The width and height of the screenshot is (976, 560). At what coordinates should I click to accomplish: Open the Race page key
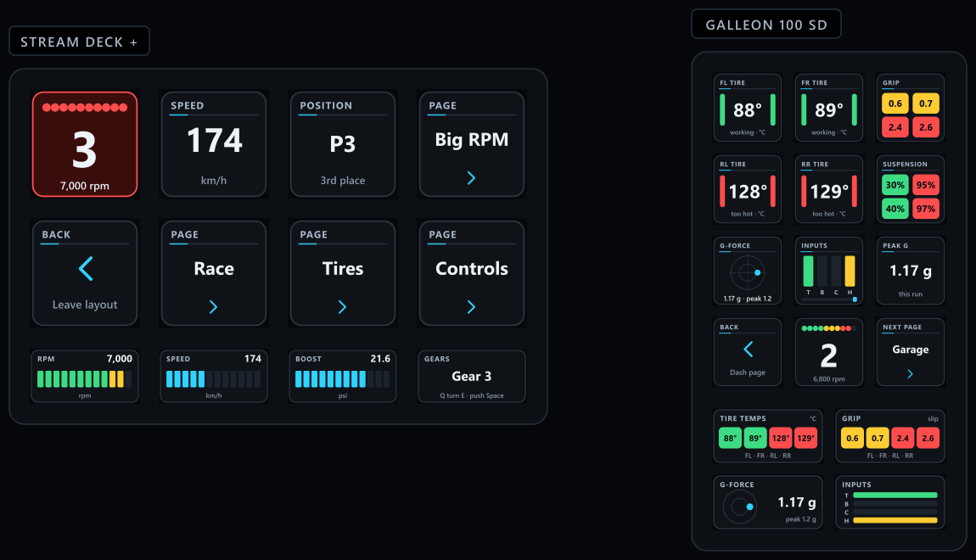pos(214,273)
